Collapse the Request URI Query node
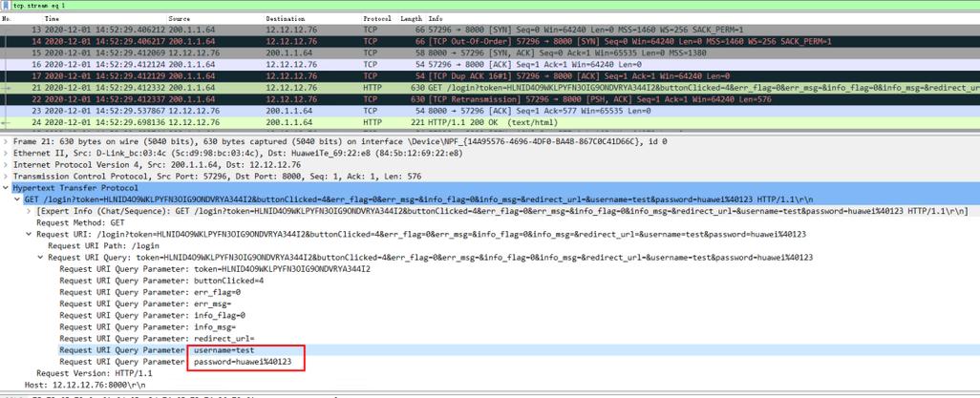This screenshot has width=980, height=398. [41, 258]
